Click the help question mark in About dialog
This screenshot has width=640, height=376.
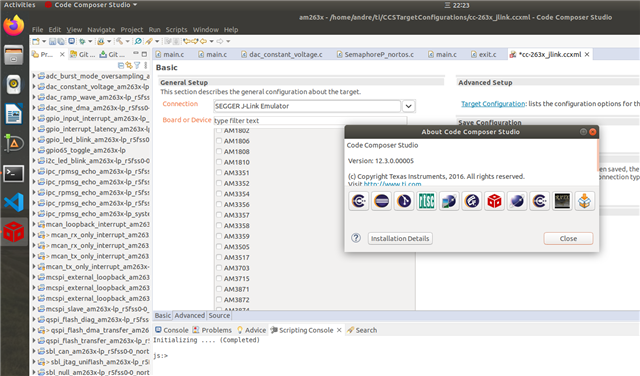pyautogui.click(x=356, y=238)
